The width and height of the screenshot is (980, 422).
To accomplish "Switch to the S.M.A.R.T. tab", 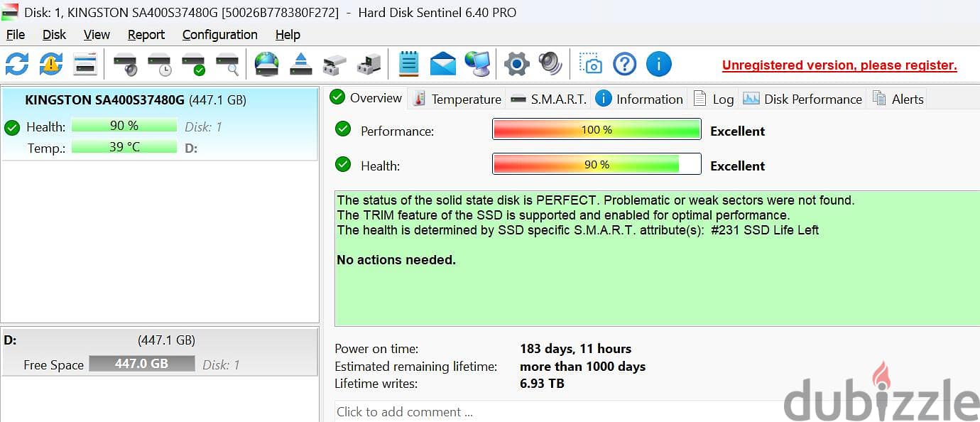I will tap(549, 99).
